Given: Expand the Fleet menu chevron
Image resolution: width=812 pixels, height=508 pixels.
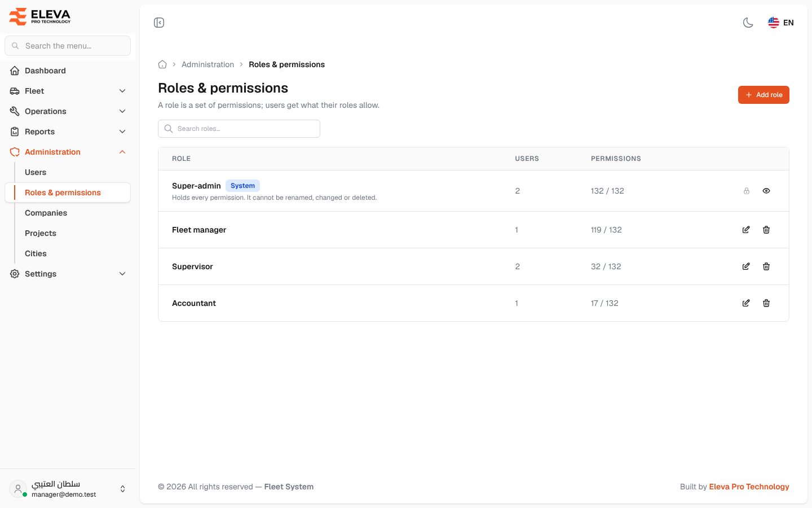Looking at the screenshot, I should click(122, 91).
